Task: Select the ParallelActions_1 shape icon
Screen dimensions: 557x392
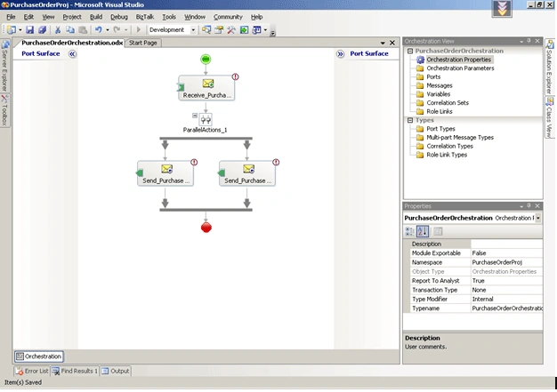Action: click(206, 119)
